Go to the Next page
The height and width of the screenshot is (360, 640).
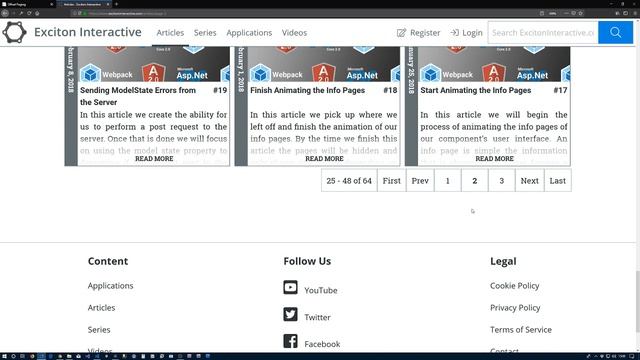[x=529, y=180]
